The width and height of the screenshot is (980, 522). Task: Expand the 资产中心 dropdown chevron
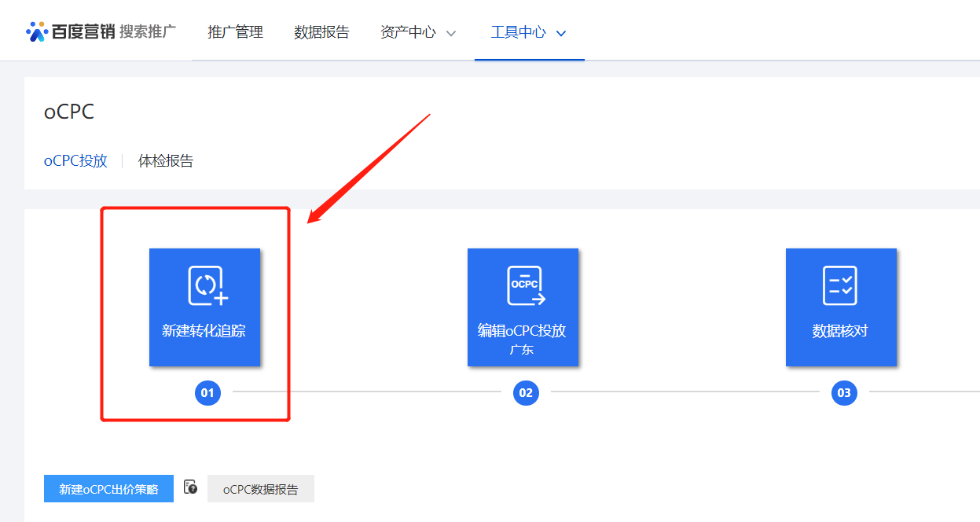[451, 33]
